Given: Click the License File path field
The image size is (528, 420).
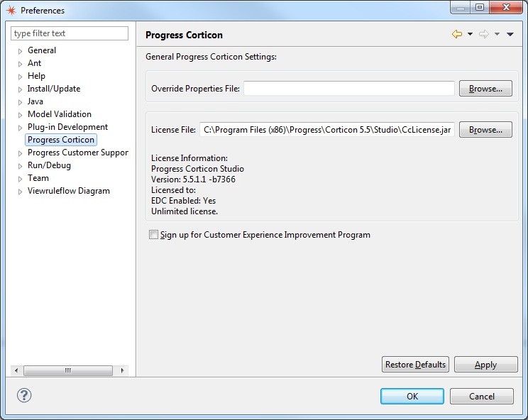Looking at the screenshot, I should click(x=327, y=130).
